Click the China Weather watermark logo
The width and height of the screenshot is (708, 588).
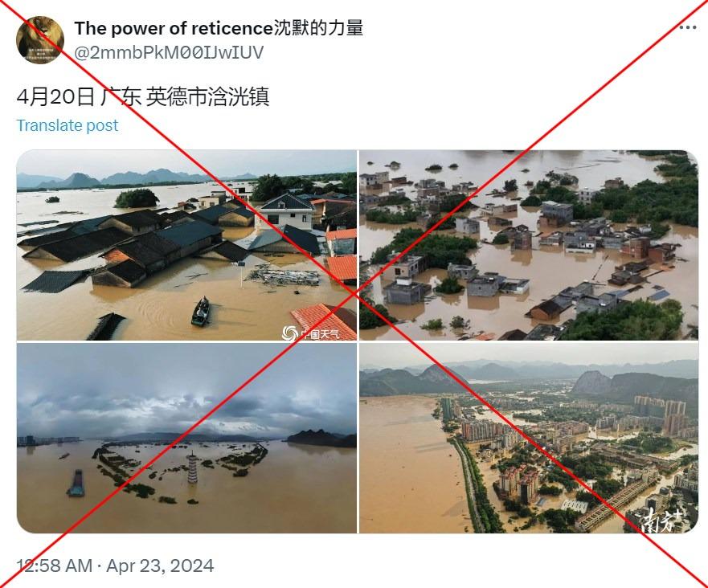[x=311, y=333]
